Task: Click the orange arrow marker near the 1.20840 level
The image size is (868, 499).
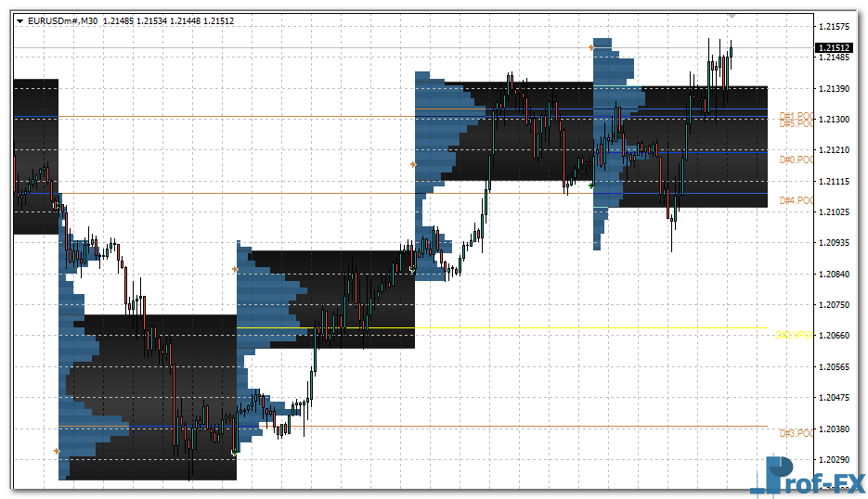Action: pos(235,269)
